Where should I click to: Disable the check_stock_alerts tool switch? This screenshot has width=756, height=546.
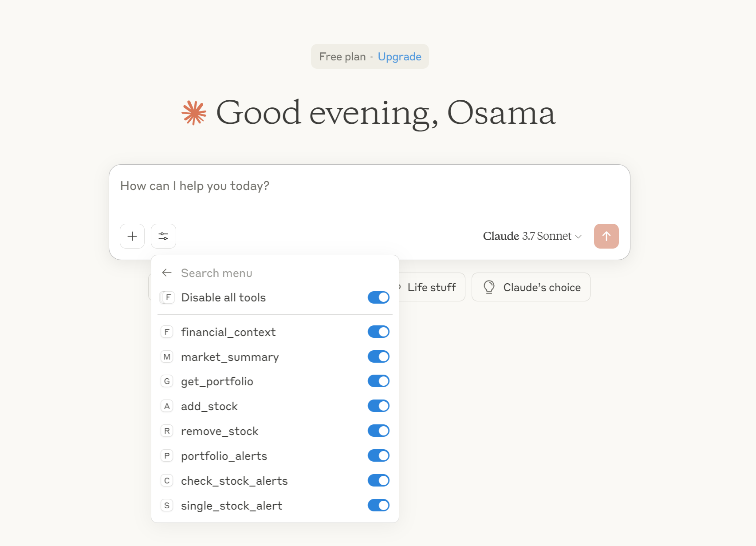378,480
